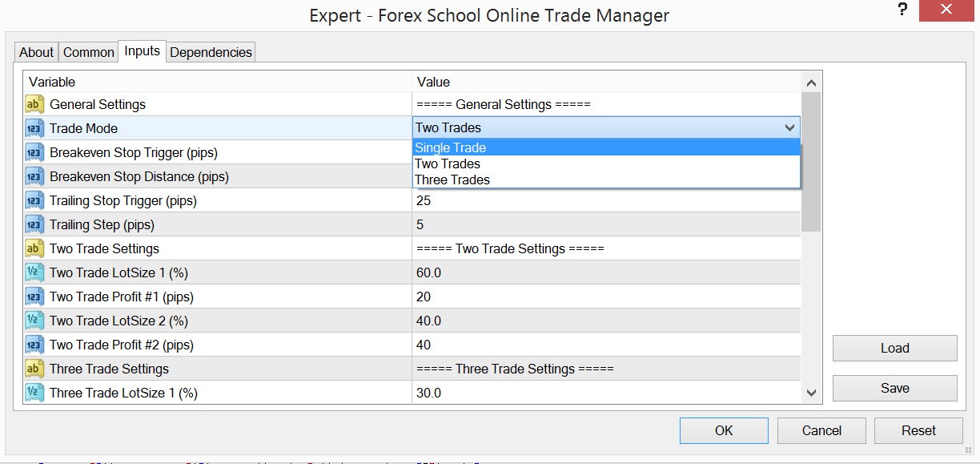Switch to the Dependencies tab

click(211, 52)
